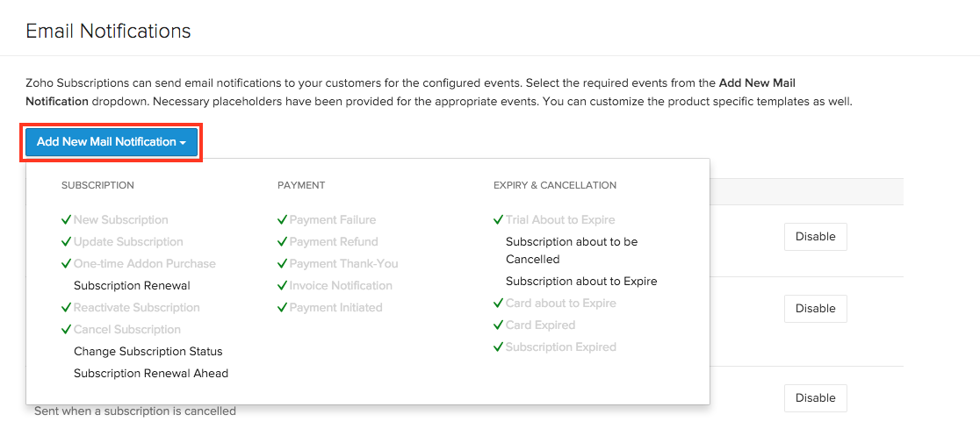Open Add New Mail Notification dropdown
This screenshot has width=980, height=436.
[106, 142]
